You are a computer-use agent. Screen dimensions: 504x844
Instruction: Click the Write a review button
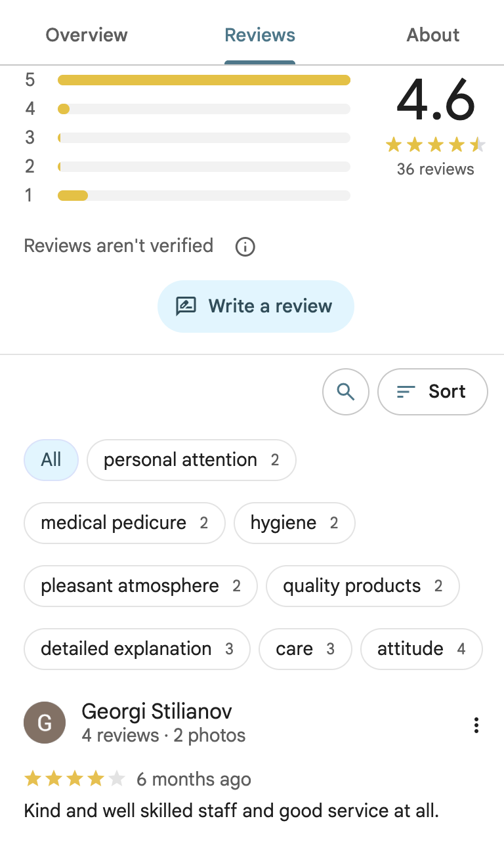(x=256, y=306)
